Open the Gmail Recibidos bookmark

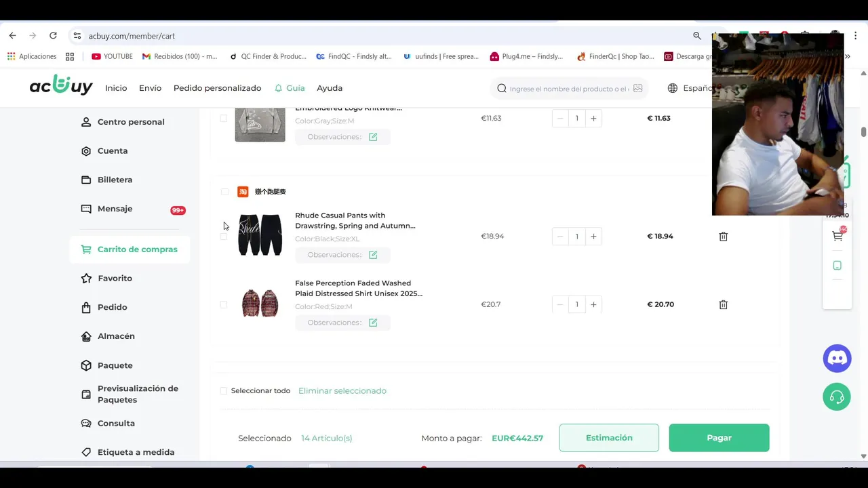pyautogui.click(x=180, y=56)
